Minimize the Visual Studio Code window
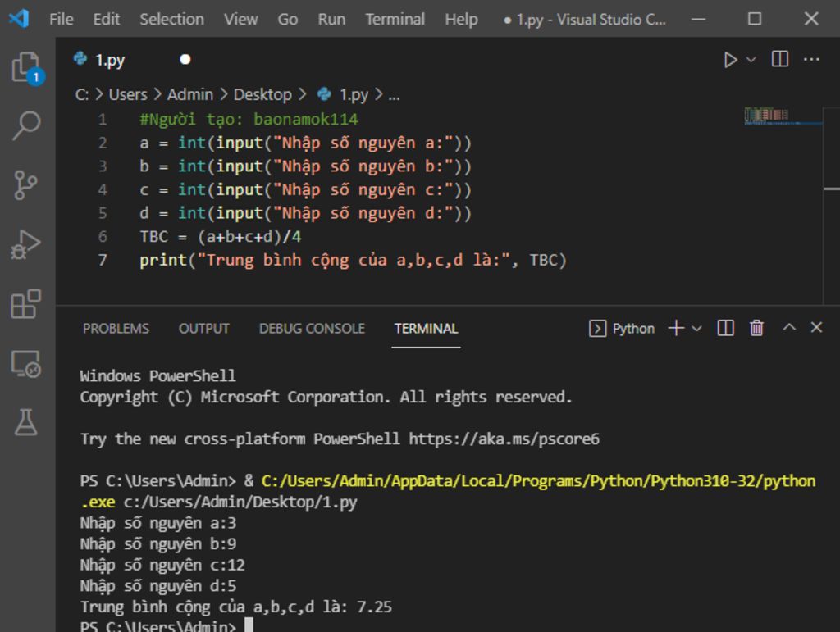 (x=699, y=20)
